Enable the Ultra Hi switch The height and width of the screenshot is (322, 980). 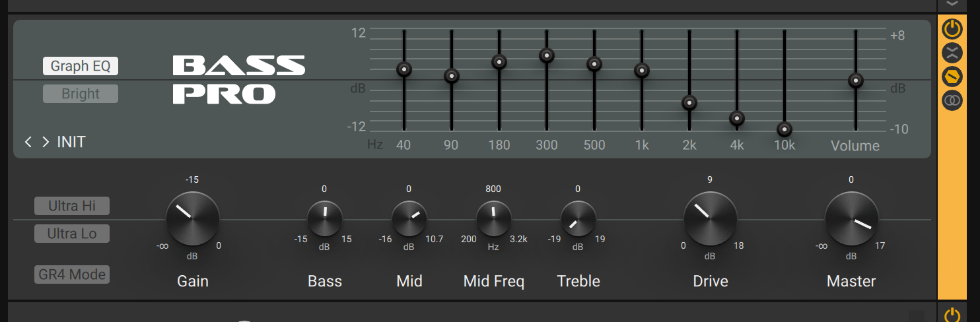(x=72, y=206)
